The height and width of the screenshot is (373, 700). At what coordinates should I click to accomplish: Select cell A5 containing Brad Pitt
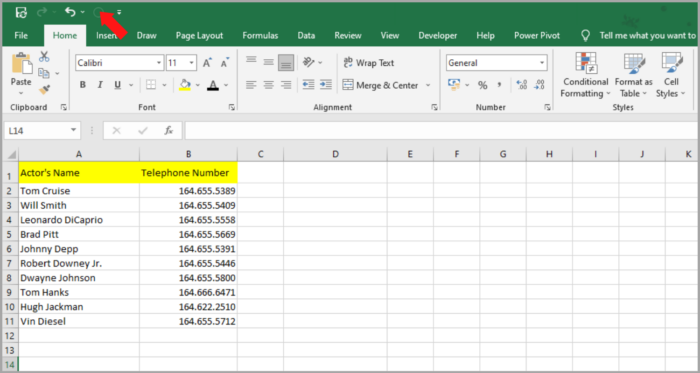pos(79,234)
